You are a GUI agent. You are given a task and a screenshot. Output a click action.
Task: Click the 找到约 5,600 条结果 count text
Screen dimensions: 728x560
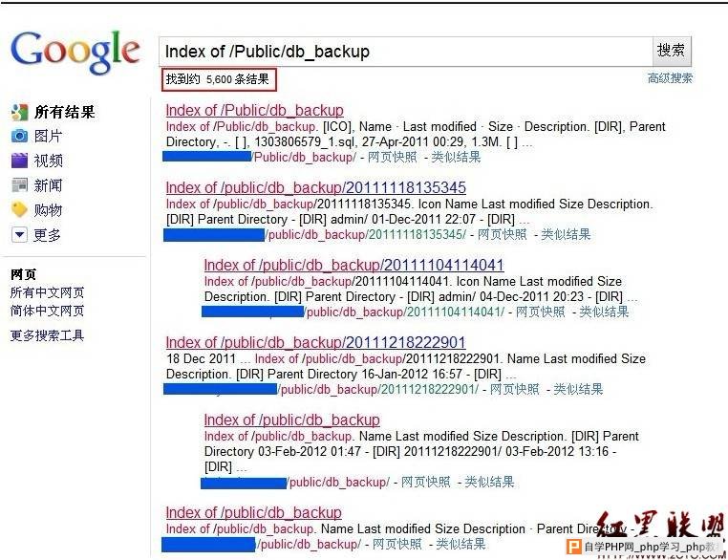click(x=218, y=79)
